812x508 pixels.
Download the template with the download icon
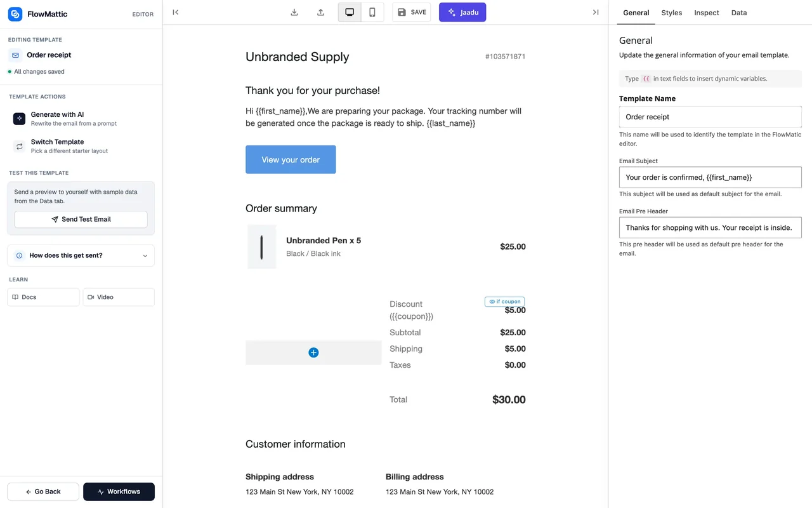[294, 12]
